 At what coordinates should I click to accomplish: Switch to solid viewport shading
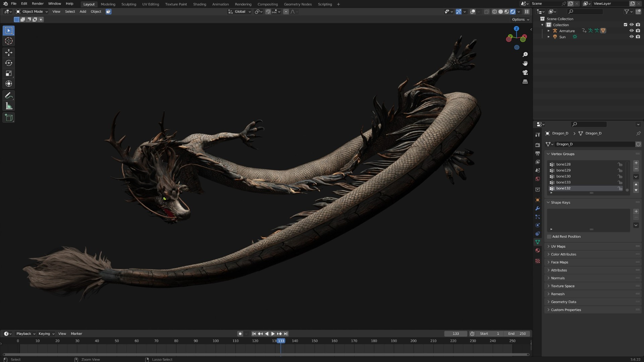[500, 12]
